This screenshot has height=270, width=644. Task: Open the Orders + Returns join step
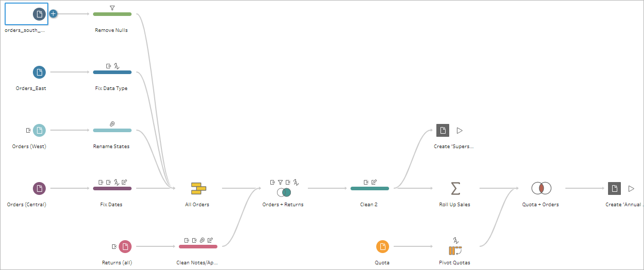[x=283, y=192]
